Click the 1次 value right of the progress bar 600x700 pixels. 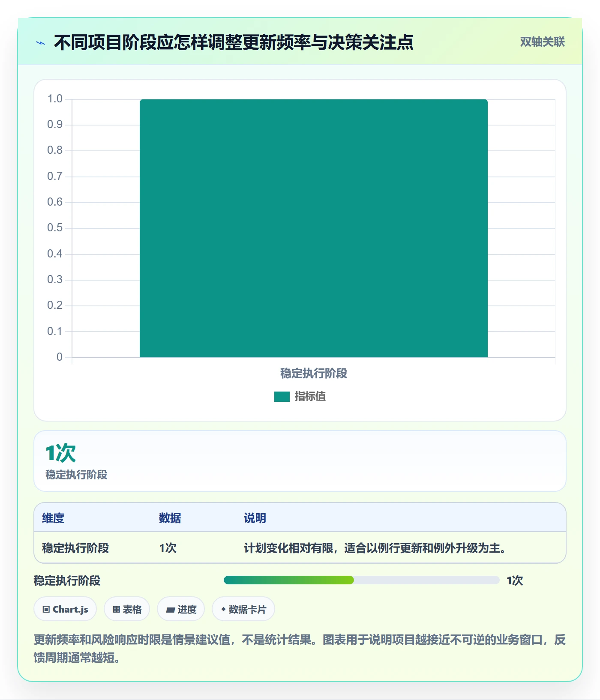click(515, 580)
